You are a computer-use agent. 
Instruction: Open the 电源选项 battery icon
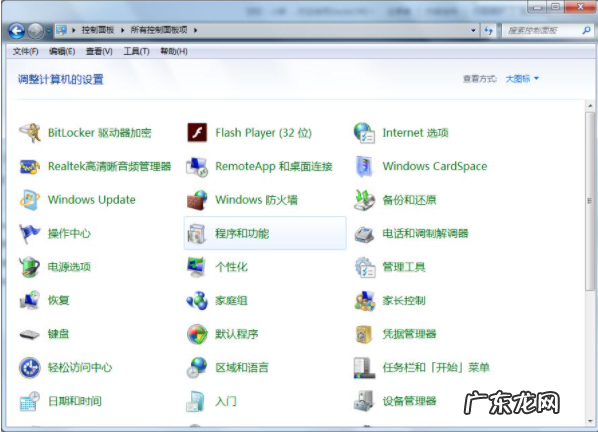pos(30,267)
